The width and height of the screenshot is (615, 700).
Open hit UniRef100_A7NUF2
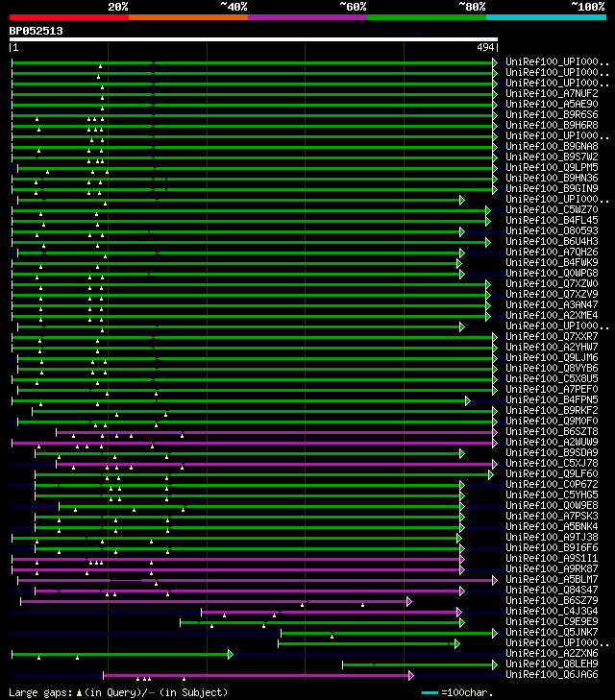coord(552,94)
